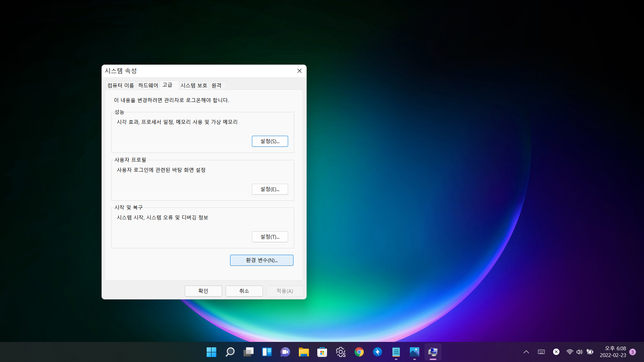Click the 환경 변수(N) button
This screenshot has height=362, width=644.
[x=262, y=260]
